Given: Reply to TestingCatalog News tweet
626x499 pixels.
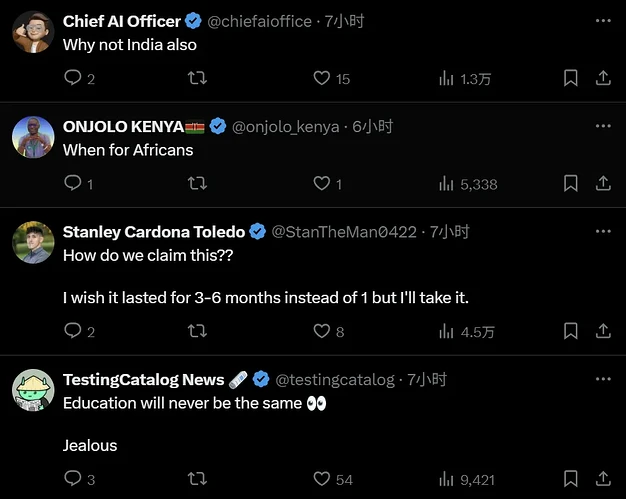Looking at the screenshot, I should tap(73, 479).
